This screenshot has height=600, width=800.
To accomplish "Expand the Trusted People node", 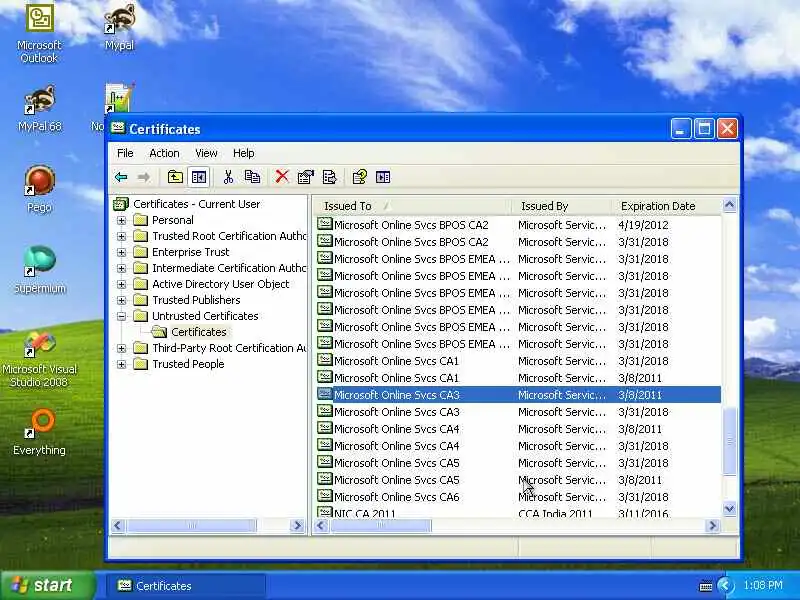I will click(x=121, y=364).
